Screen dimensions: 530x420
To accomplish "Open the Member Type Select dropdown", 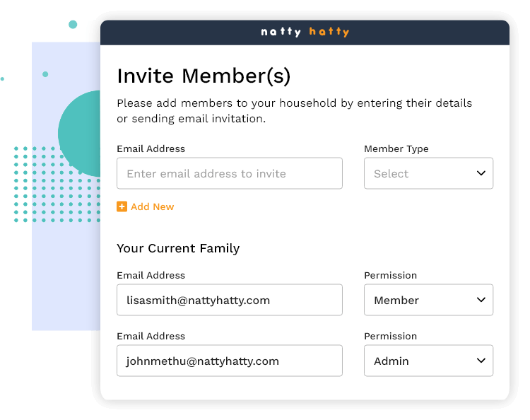I will coord(428,173).
